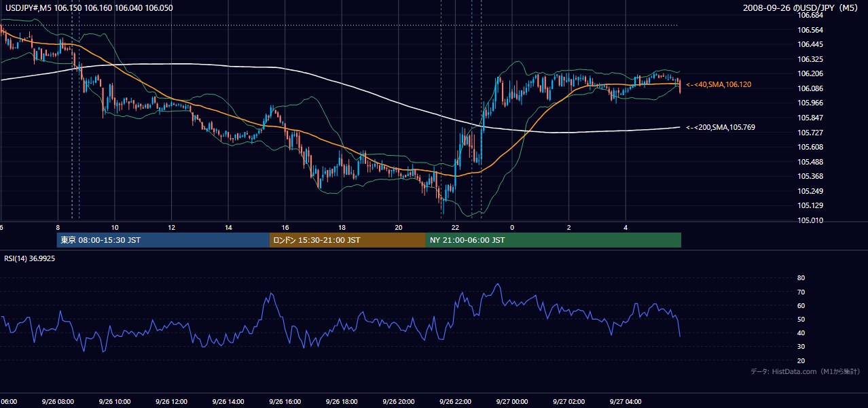This screenshot has height=408, width=868.
Task: Click RSI scale value 40
Action: click(x=801, y=333)
